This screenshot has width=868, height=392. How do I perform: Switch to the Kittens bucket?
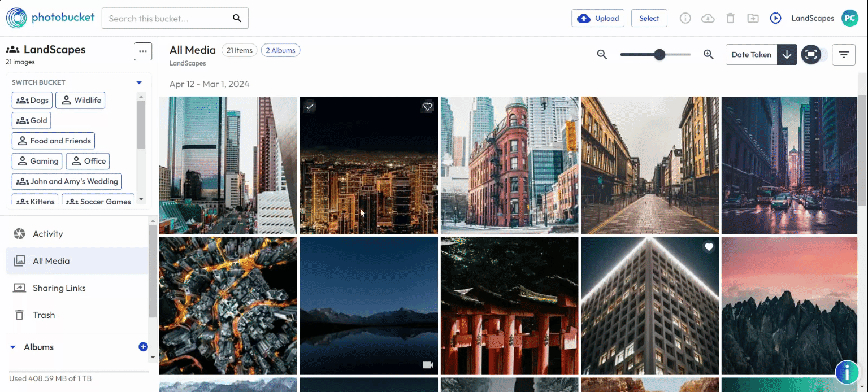[35, 201]
